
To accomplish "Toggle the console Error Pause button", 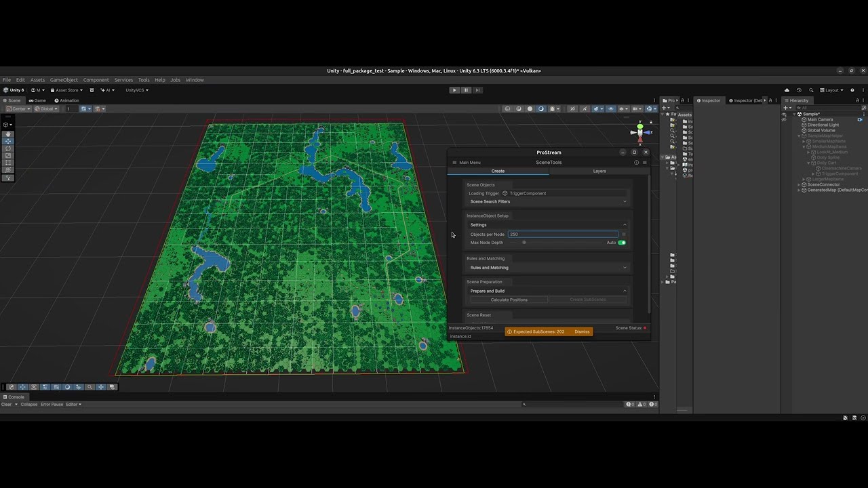I will click(52, 405).
